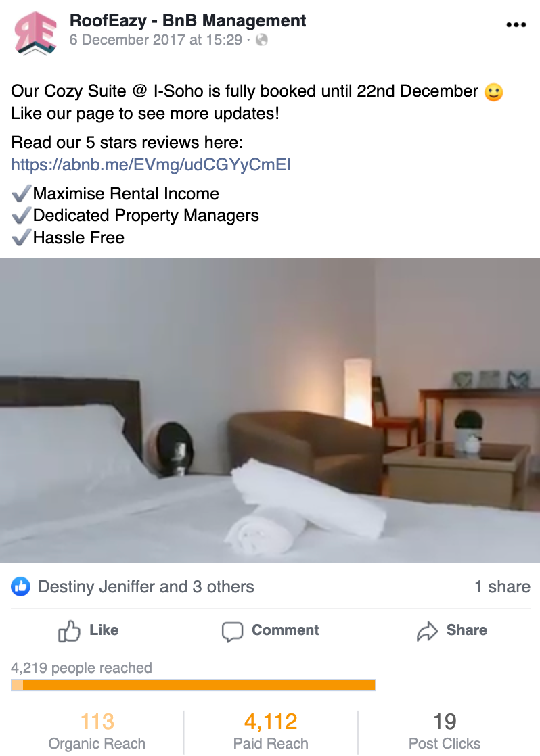Click the public globe privacy icon
Viewport: 540px width, 756px height.
262,40
